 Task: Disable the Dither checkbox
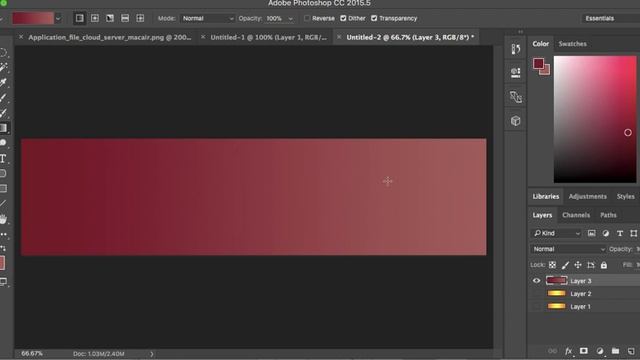[x=343, y=18]
